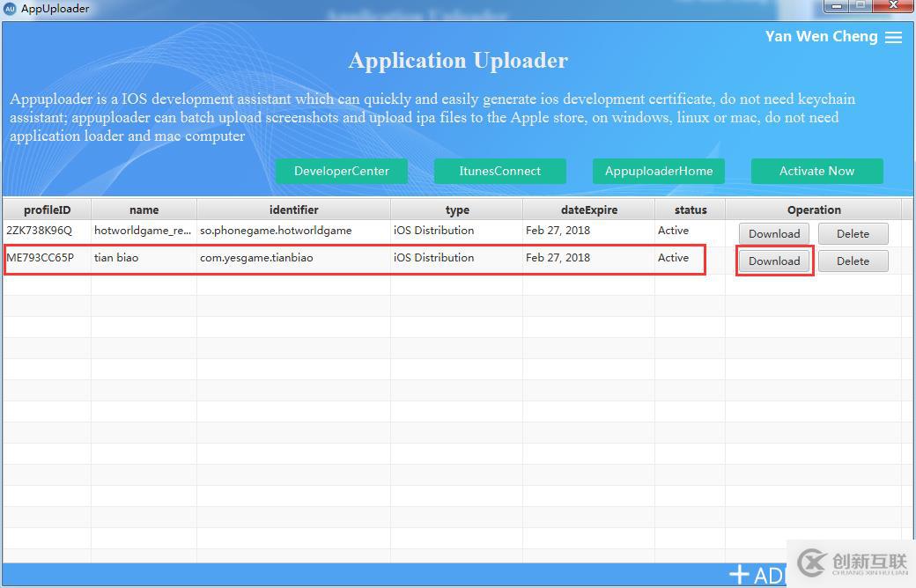
Task: Click the AppUploader title bar icon
Action: pyautogui.click(x=10, y=8)
